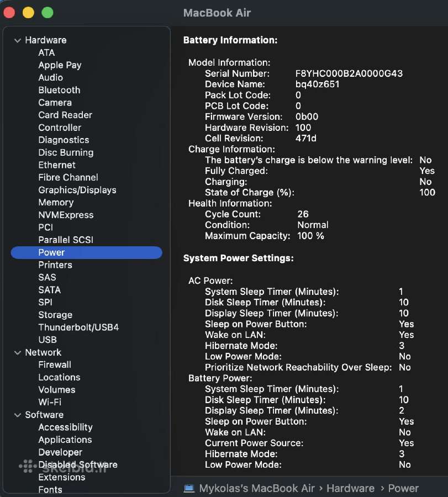
Task: Click the green full-screen window button
Action: point(48,13)
